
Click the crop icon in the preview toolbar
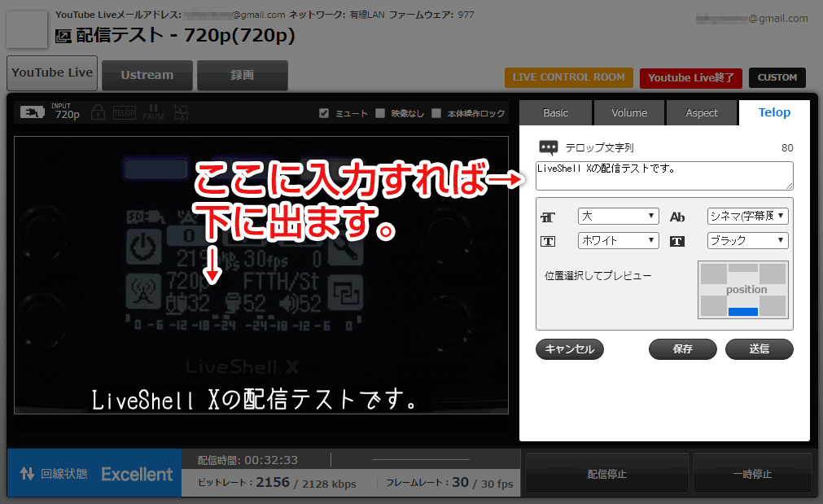(x=182, y=112)
